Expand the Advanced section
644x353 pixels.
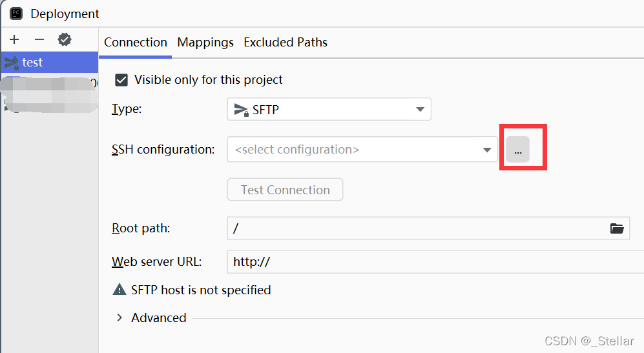119,318
